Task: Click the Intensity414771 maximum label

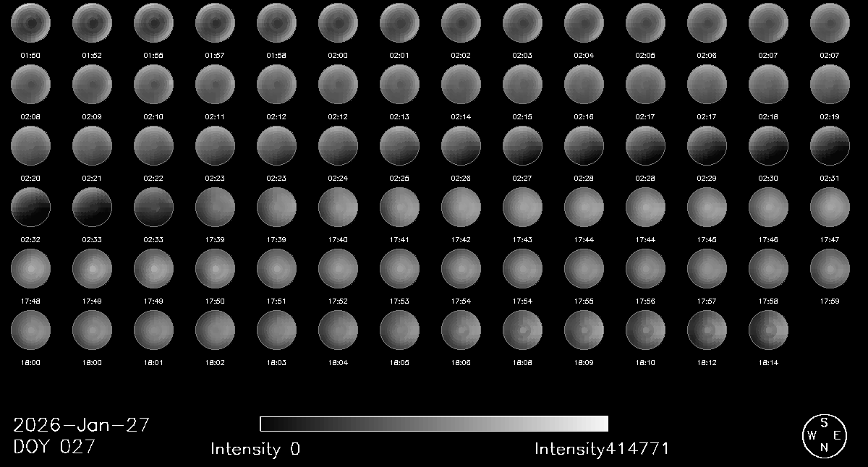Action: [602, 449]
